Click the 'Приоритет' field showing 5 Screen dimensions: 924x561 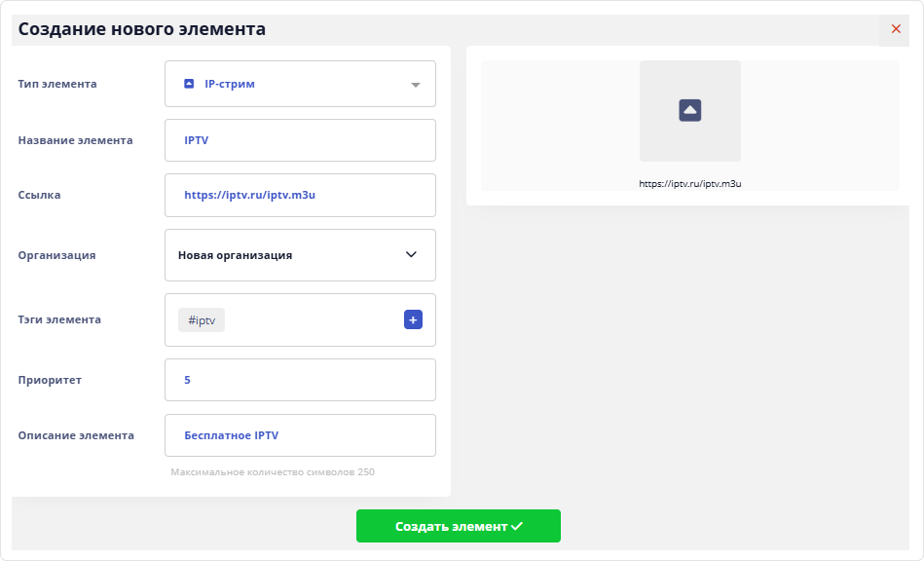tap(300, 380)
